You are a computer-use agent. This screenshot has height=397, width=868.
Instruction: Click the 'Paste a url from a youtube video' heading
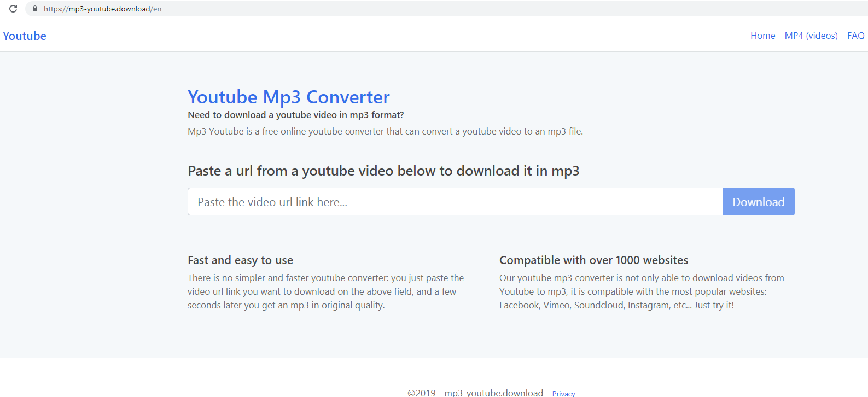[383, 171]
